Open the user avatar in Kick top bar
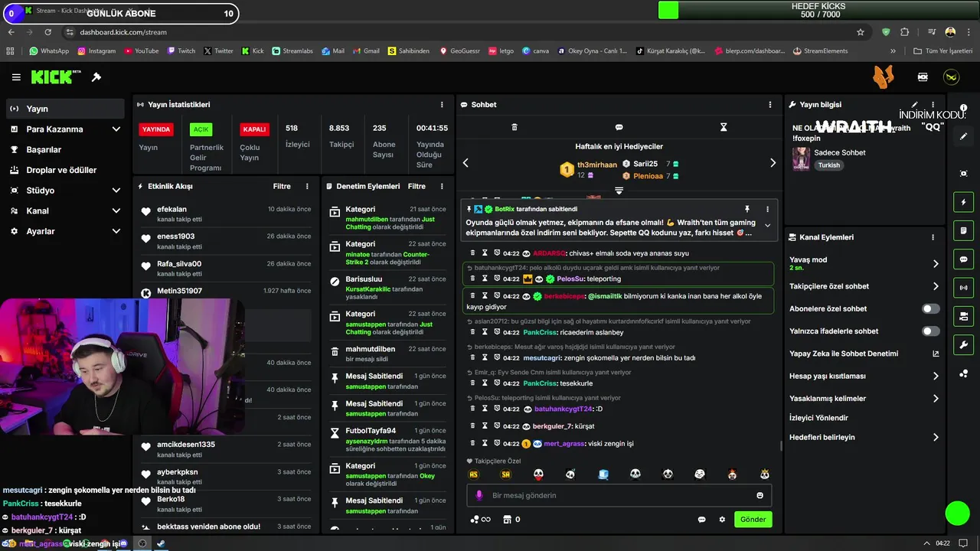 pos(951,77)
